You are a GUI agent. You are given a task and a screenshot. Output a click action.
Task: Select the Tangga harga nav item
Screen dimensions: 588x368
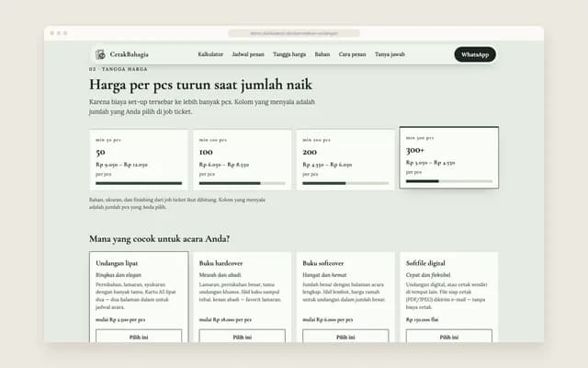(x=289, y=54)
